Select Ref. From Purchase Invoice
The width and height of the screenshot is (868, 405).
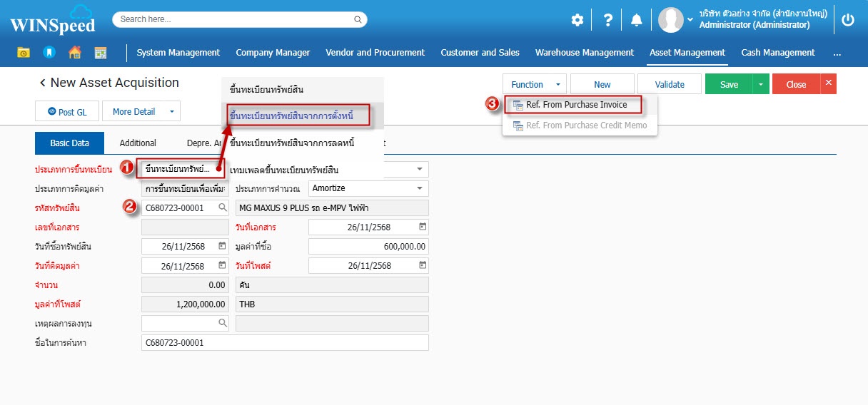(576, 105)
